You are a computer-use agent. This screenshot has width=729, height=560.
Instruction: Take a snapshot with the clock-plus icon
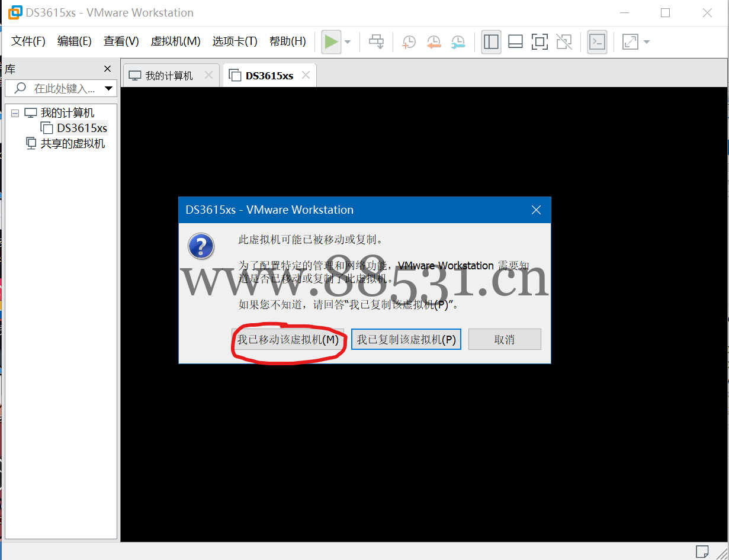coord(409,42)
